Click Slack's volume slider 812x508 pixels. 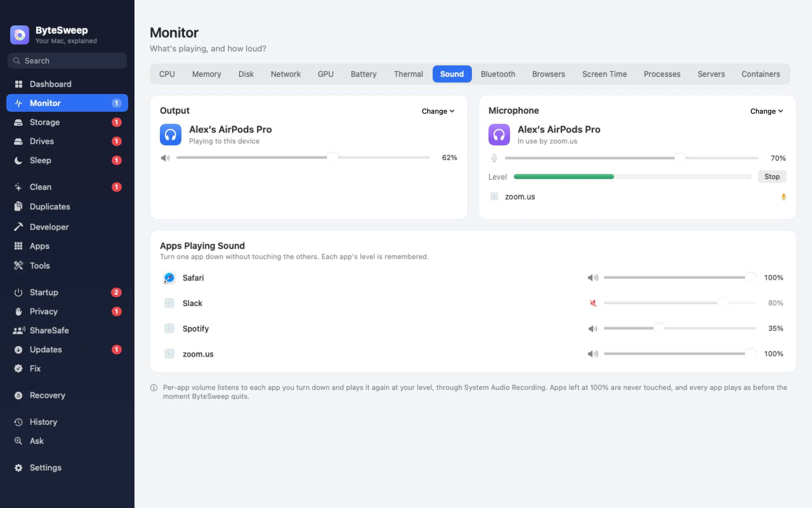coord(680,303)
